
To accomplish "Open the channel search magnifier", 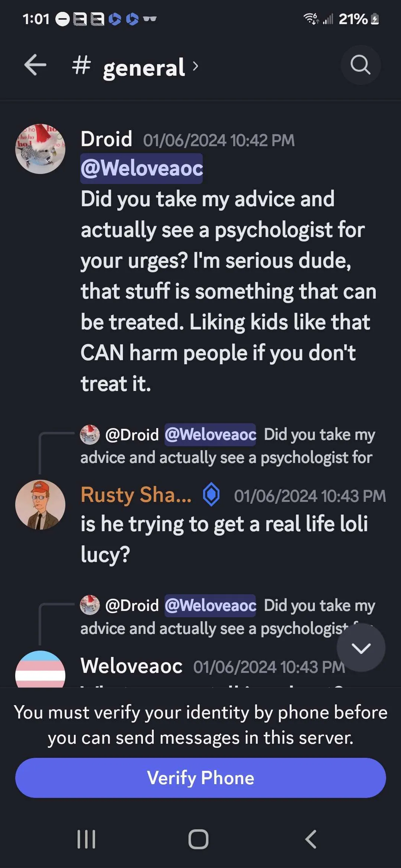I will [360, 65].
